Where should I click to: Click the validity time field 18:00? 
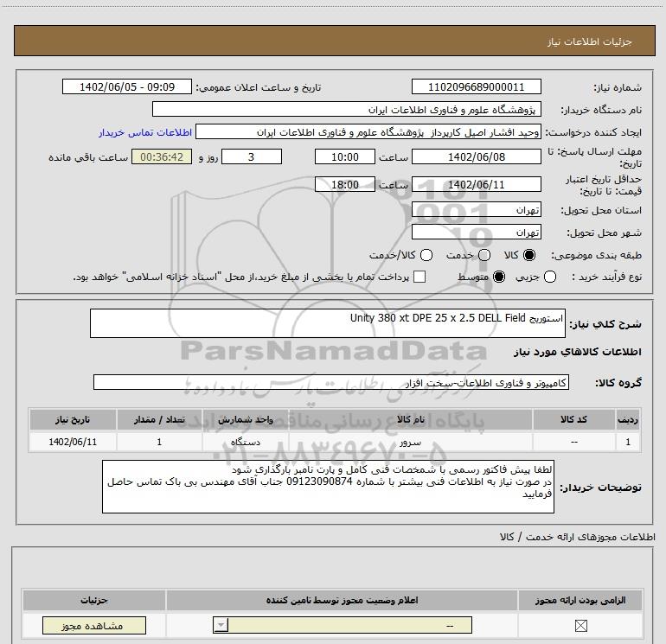[x=345, y=185]
